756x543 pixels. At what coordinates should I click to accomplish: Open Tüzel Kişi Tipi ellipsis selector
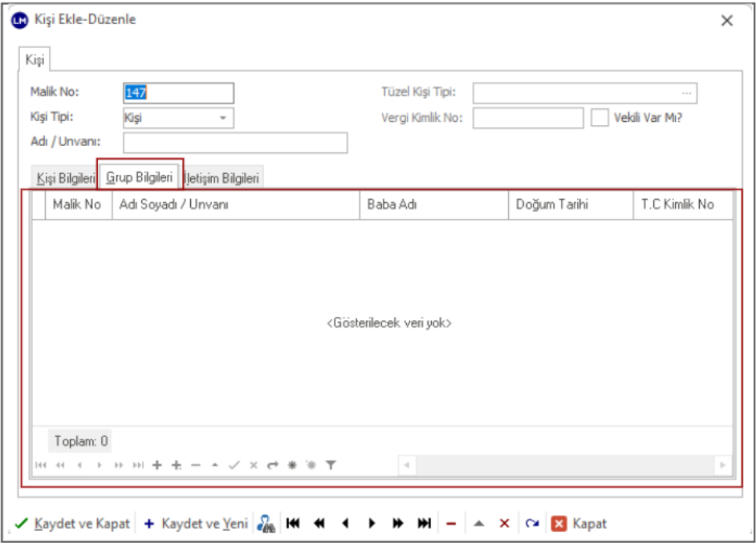(686, 93)
